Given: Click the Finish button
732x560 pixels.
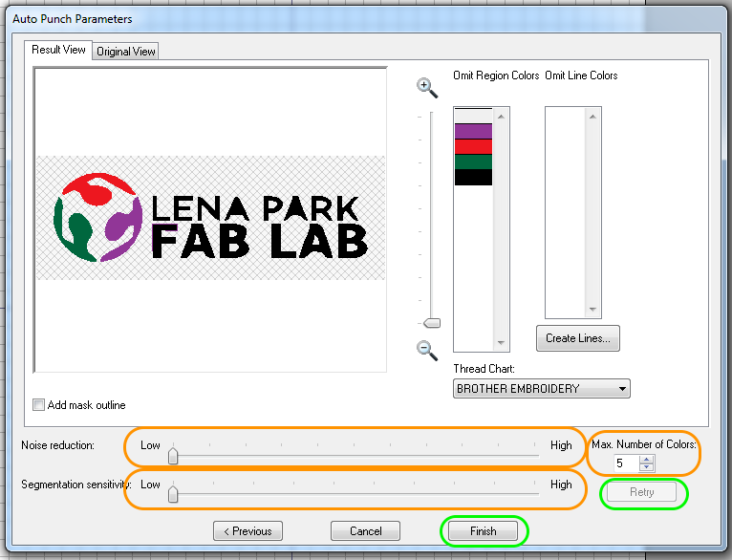Looking at the screenshot, I should (483, 531).
